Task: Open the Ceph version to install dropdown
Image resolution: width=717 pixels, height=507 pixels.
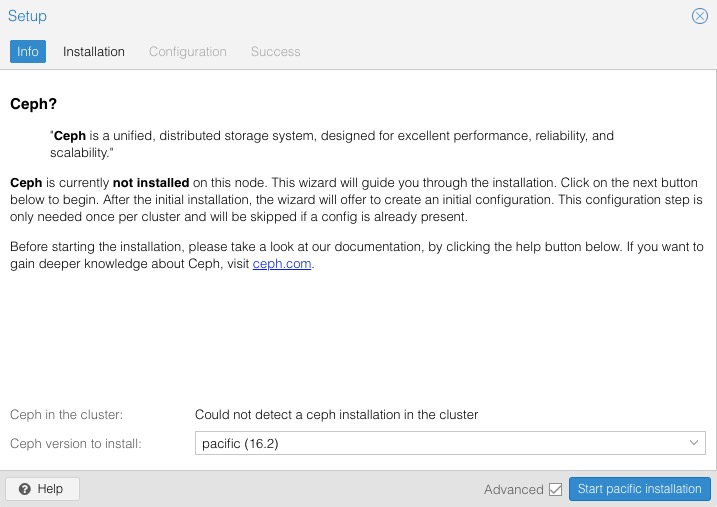Action: tap(693, 443)
